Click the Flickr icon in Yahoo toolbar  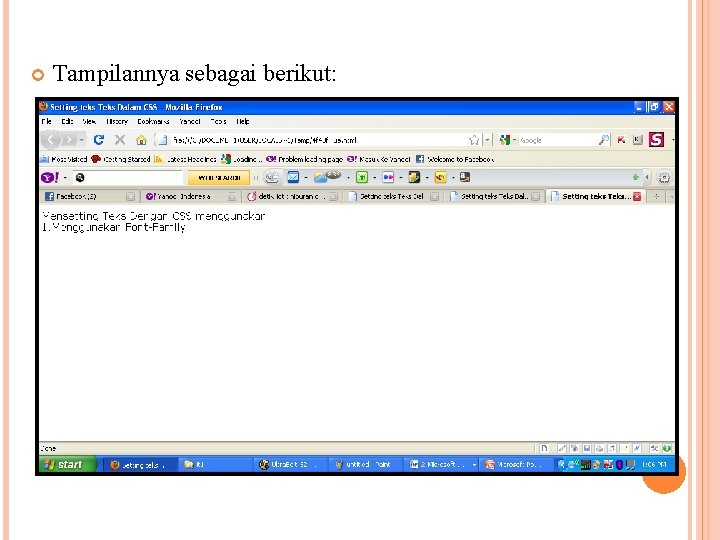[x=388, y=177]
